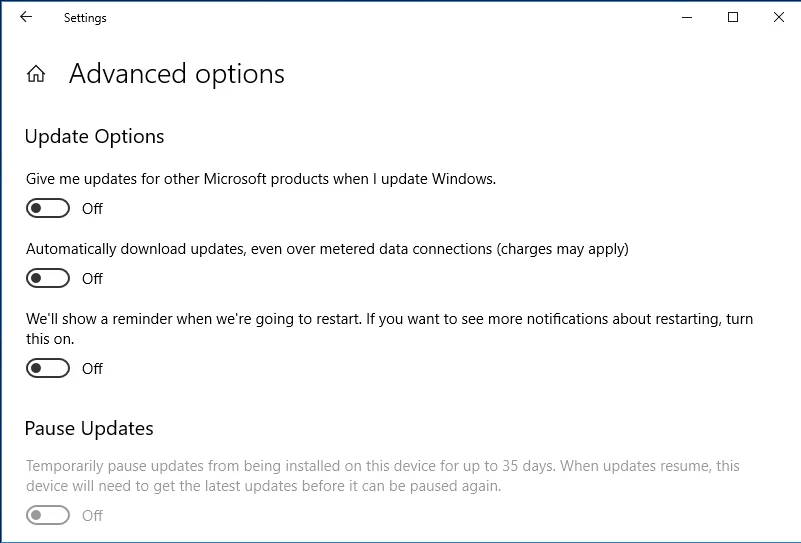
Task: Click the "Advanced options" page heading
Action: [177, 74]
